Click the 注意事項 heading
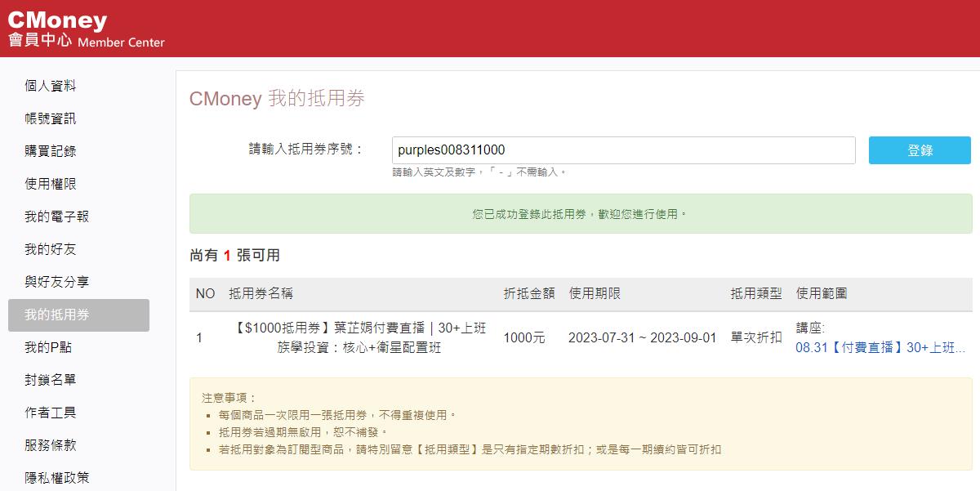This screenshot has width=980, height=491. pyautogui.click(x=229, y=398)
